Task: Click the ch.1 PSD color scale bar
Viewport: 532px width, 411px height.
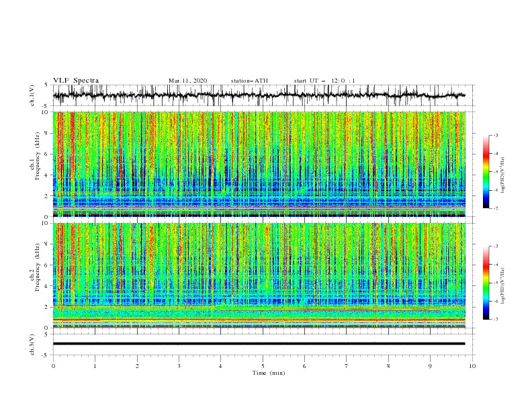Action: point(486,172)
